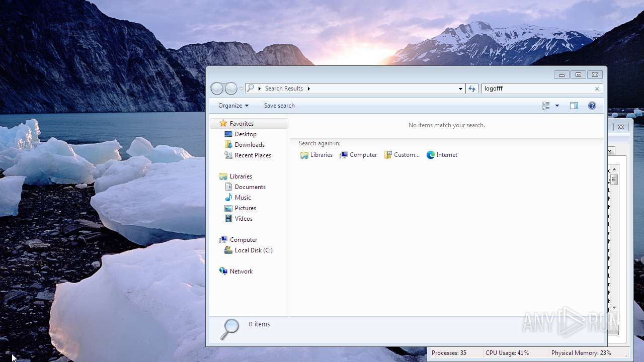Open the Pictures library
Viewport: 644px width, 362px height.
[246, 208]
